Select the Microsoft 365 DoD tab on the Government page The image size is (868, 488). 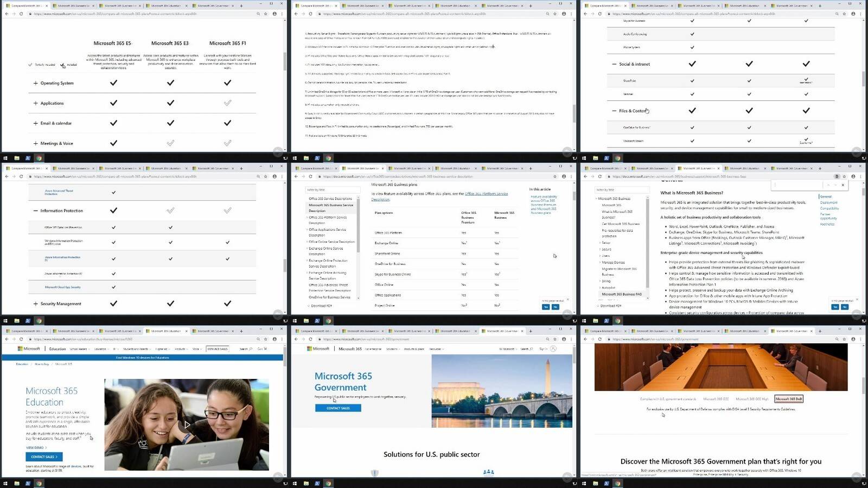[x=789, y=399]
